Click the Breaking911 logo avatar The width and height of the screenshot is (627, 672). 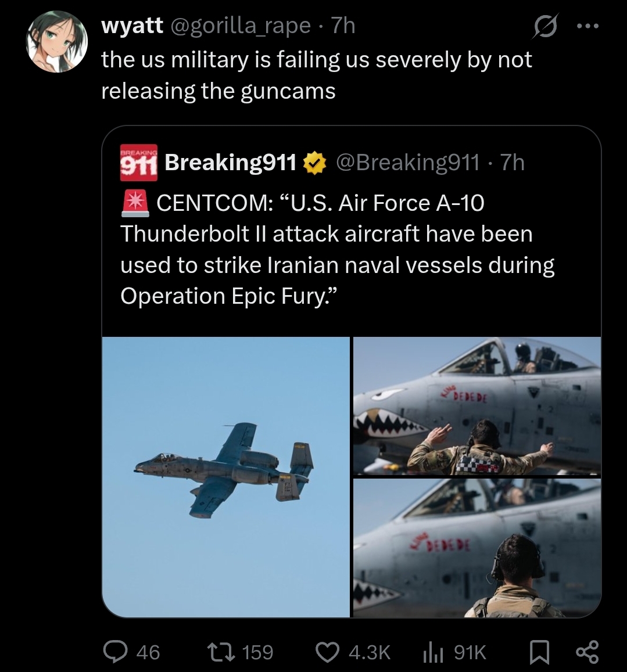pyautogui.click(x=138, y=163)
